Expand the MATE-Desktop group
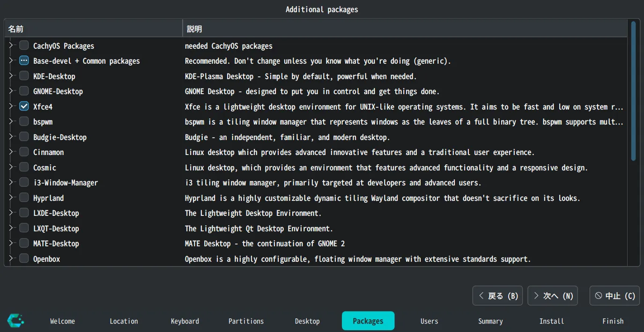 pyautogui.click(x=11, y=243)
